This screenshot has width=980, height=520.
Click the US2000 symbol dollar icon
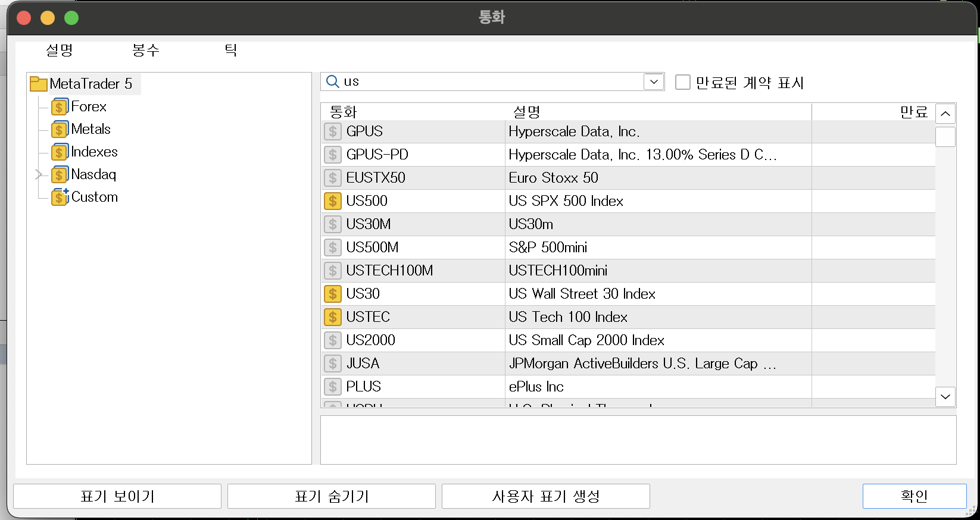[333, 340]
